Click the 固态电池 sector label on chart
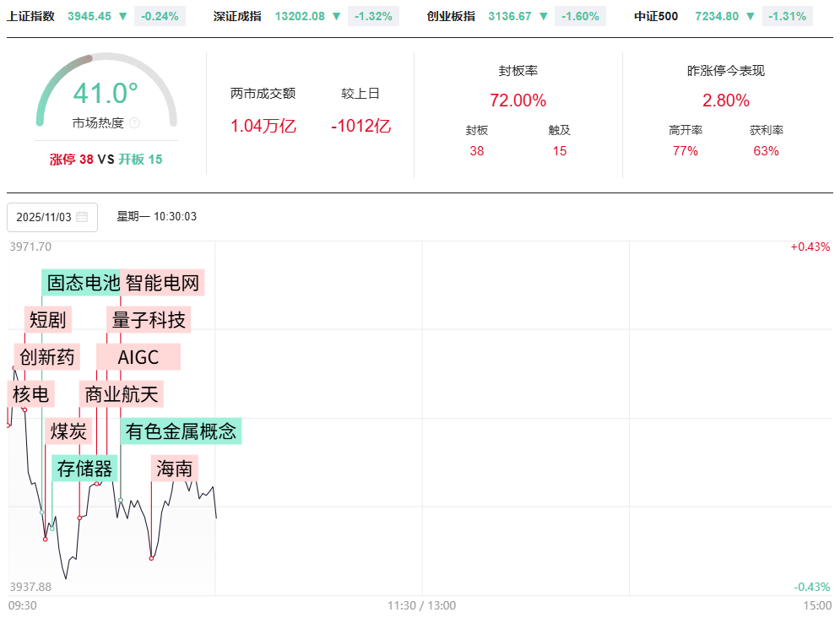This screenshot has width=840, height=618. (83, 283)
